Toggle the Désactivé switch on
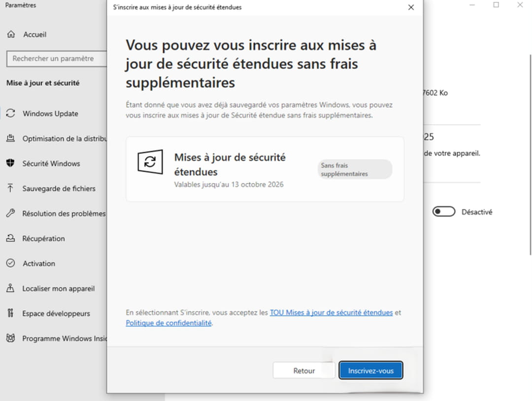 [x=443, y=212]
